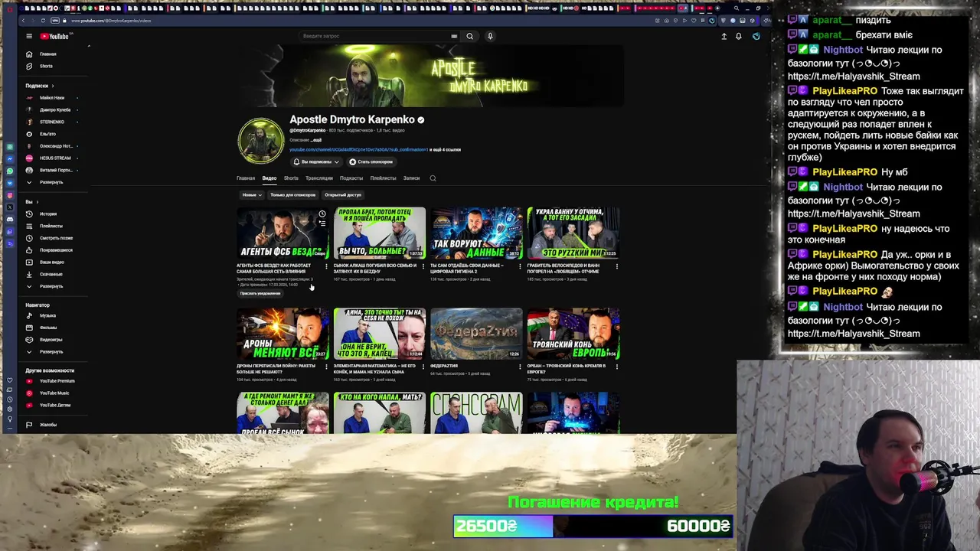Screen dimensions: 980x551
Task: Expand the Навигатор section with Развернуть
Action: click(51, 352)
